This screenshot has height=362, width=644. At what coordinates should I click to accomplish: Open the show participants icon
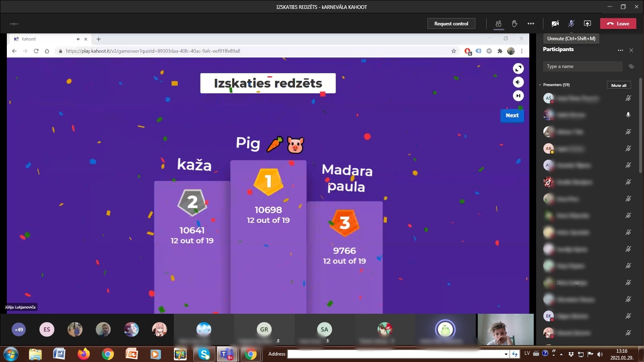pos(498,24)
